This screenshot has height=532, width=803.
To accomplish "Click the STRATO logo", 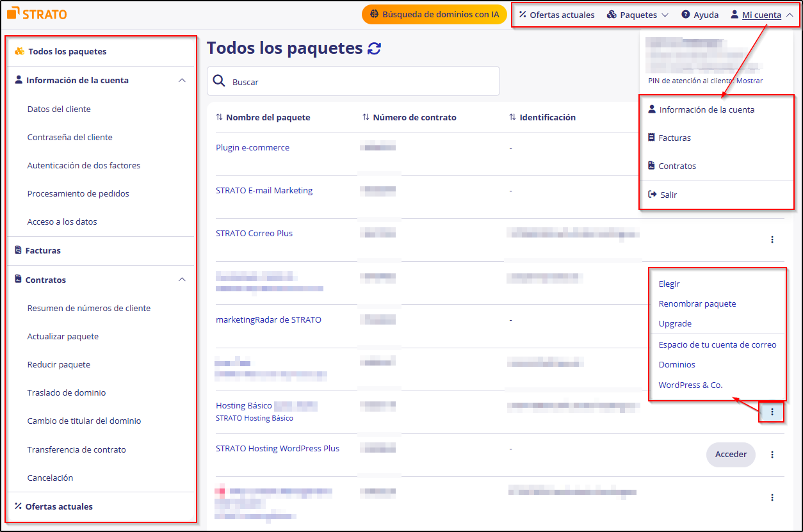I will [x=36, y=13].
